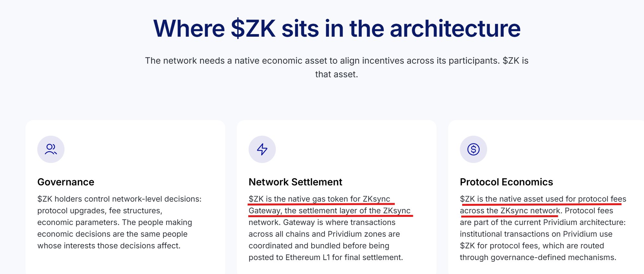Click the underlined "across the ZKsync network" text

[510, 211]
